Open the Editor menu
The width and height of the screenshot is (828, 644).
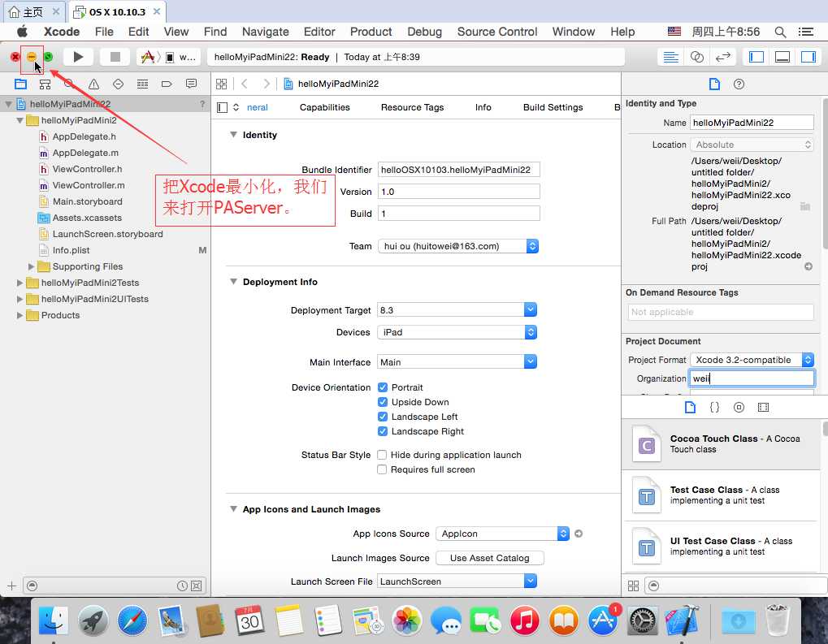tap(319, 32)
